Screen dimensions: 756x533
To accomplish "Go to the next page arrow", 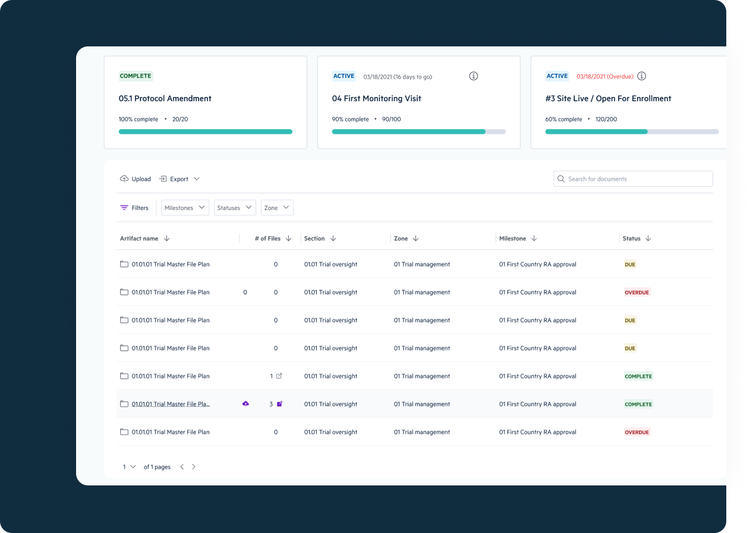I will [x=194, y=467].
